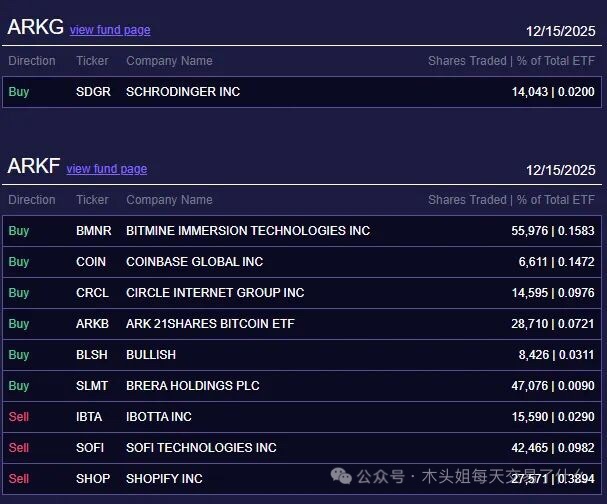Select the BMNR ticker cell
Image resolution: width=607 pixels, height=504 pixels.
click(x=94, y=231)
